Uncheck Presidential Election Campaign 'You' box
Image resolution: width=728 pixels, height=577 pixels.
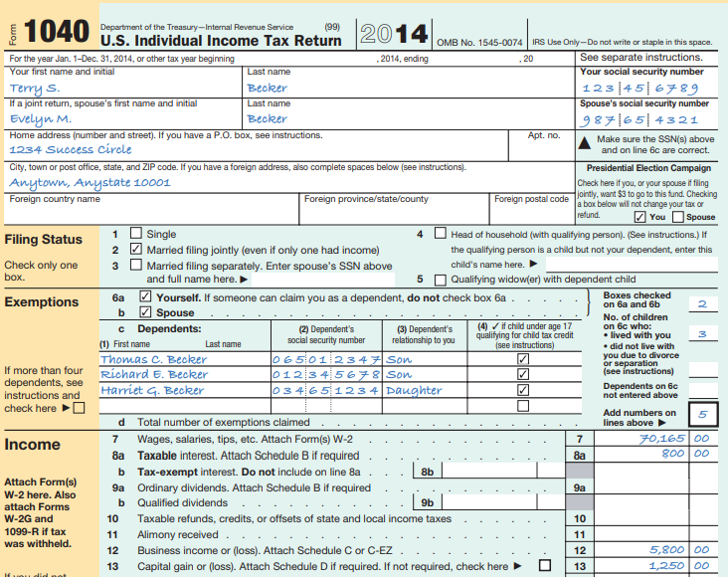(639, 217)
